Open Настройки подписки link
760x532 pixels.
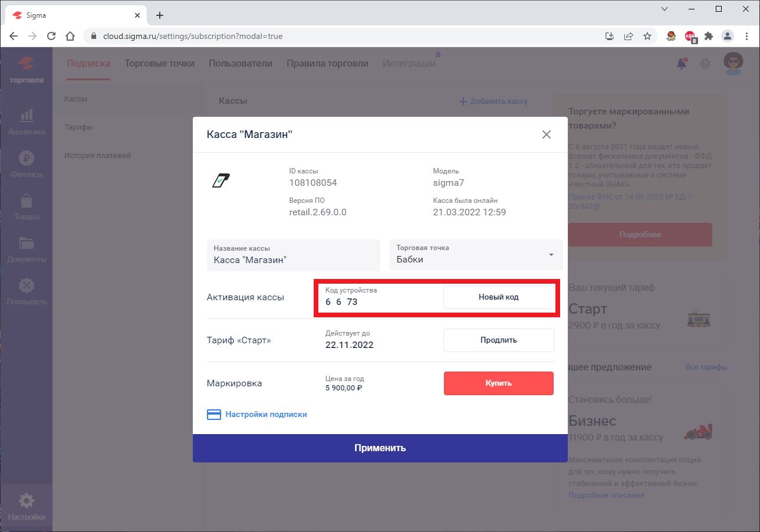265,415
